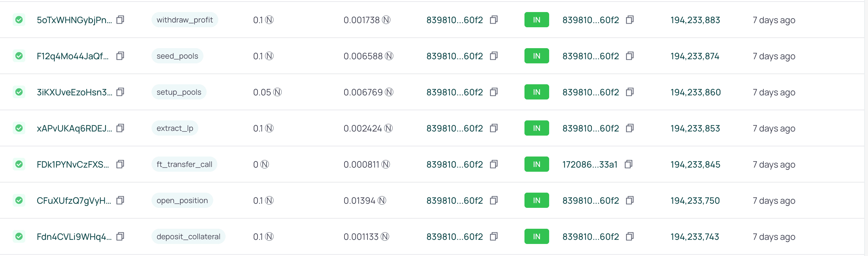Select the withdraw_profit method tag
This screenshot has height=256, width=868.
[185, 20]
